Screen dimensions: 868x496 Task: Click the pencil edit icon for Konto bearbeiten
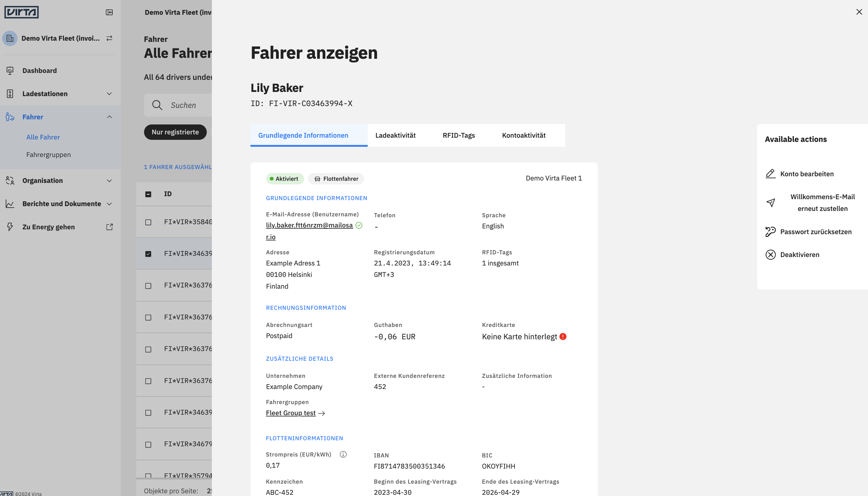(771, 174)
